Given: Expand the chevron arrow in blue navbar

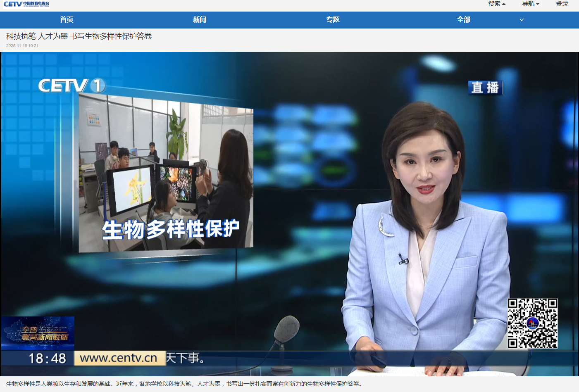Looking at the screenshot, I should pyautogui.click(x=522, y=20).
